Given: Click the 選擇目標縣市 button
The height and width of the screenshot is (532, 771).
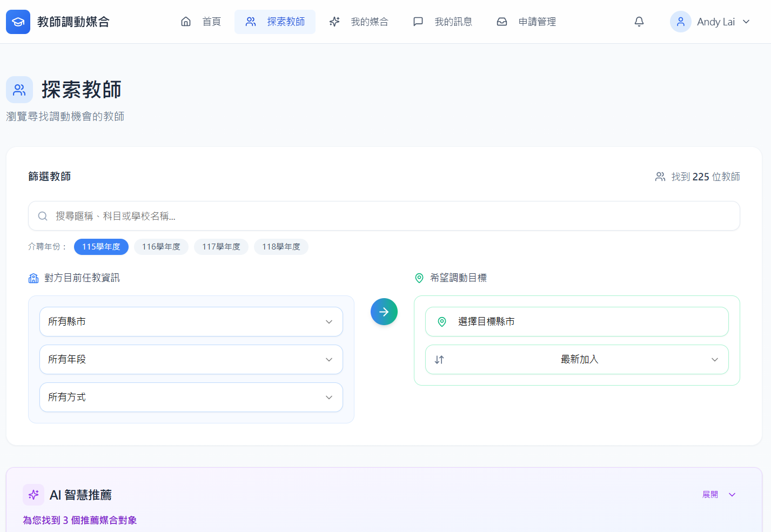Looking at the screenshot, I should (x=576, y=322).
